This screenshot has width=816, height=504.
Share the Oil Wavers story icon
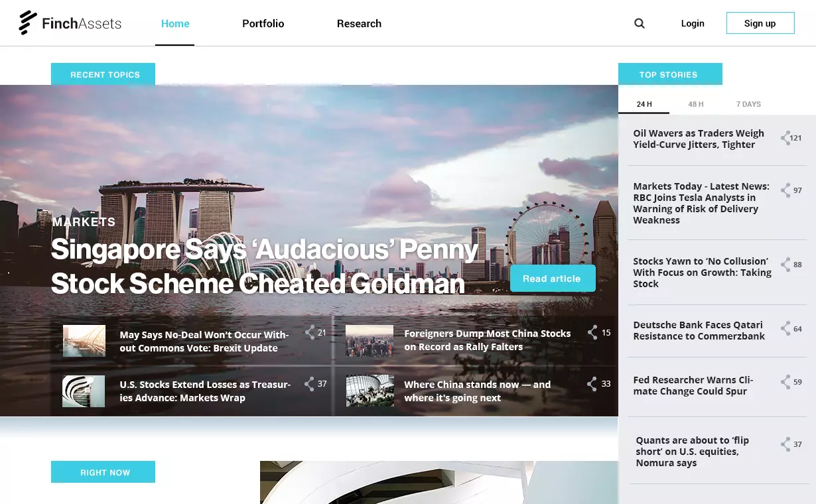tap(785, 138)
